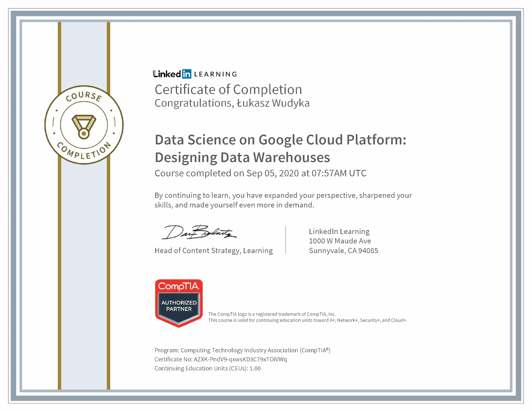The width and height of the screenshot is (532, 411).
Task: Click the recipient name Łukasz Wudyka
Action: [x=273, y=103]
